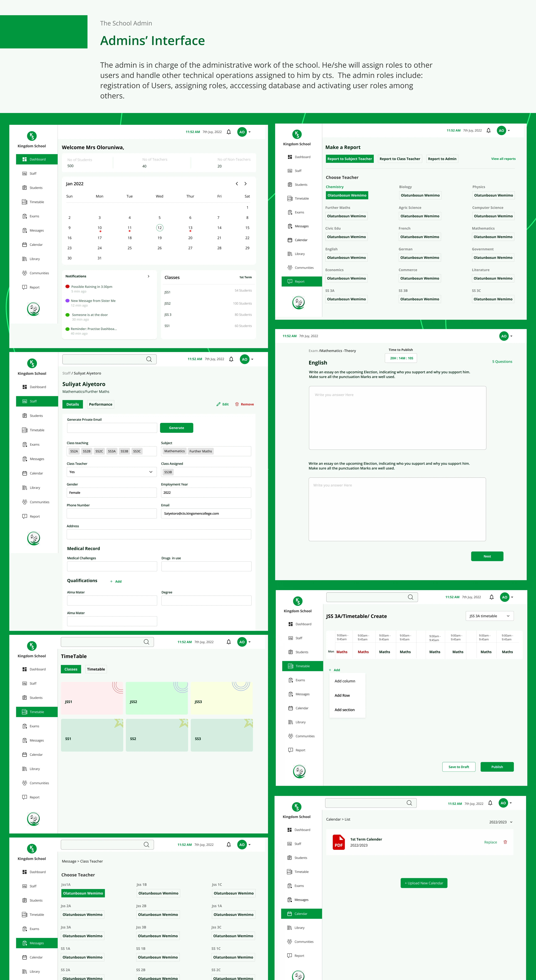Viewport: 536px width, 980px height.
Task: Switch to Report to Admin tab
Action: [x=442, y=159]
